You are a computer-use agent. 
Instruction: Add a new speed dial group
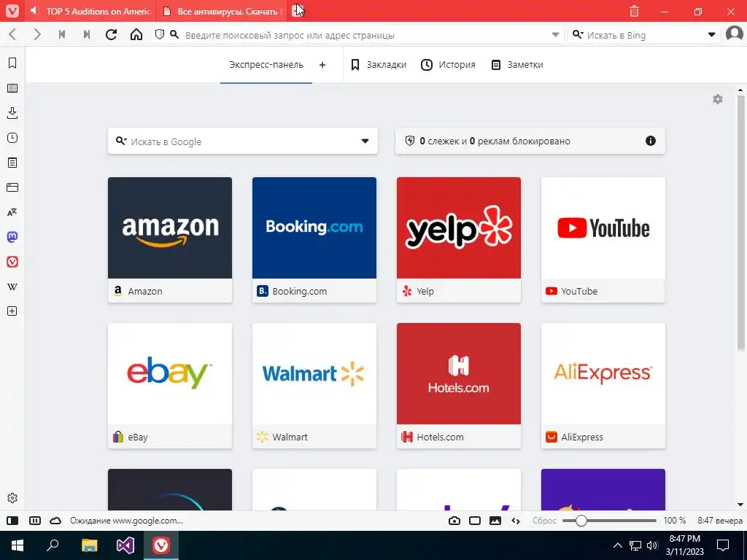322,65
